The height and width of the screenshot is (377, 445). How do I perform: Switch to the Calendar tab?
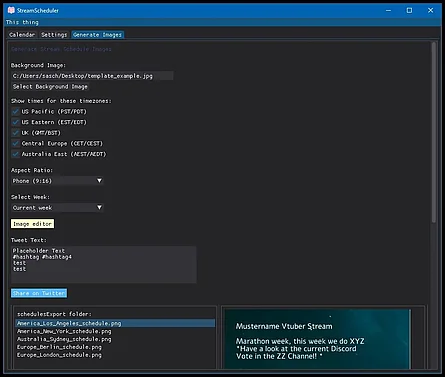pyautogui.click(x=22, y=35)
